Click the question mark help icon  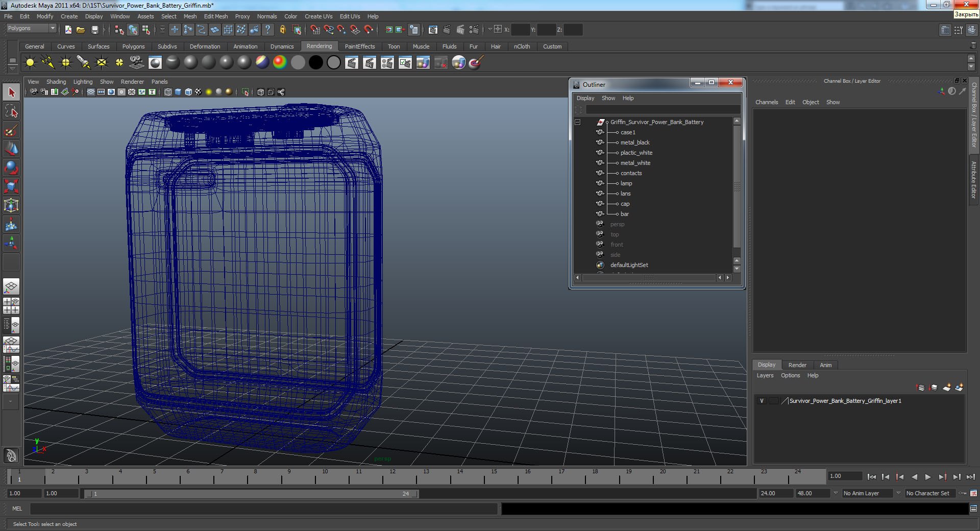[267, 30]
